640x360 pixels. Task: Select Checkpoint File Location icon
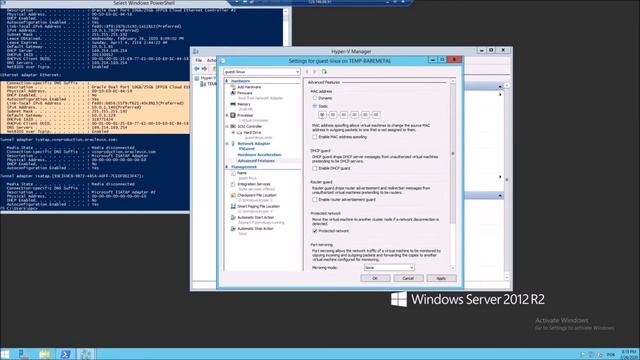(233, 195)
